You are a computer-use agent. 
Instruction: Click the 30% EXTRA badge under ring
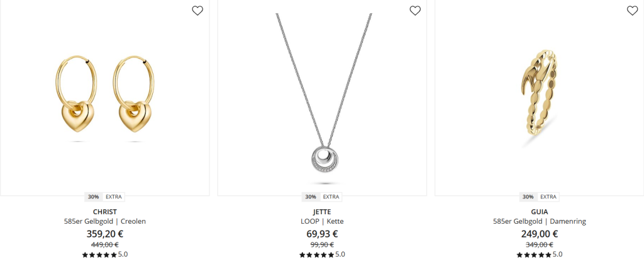pos(539,197)
